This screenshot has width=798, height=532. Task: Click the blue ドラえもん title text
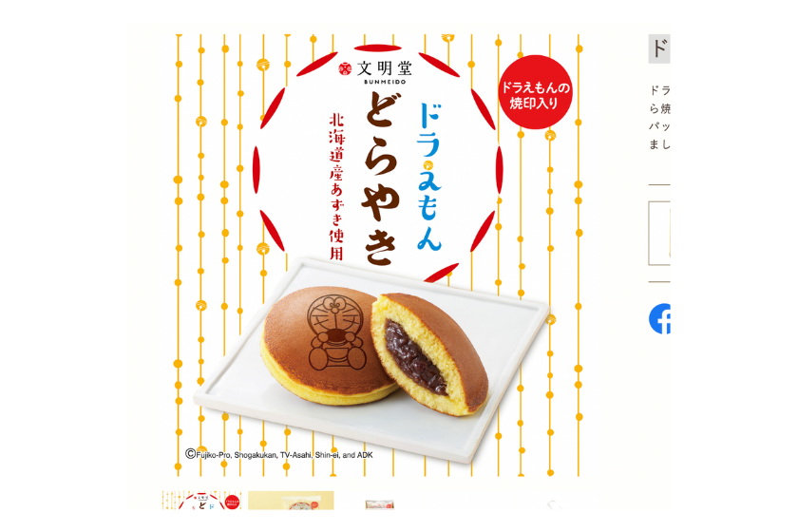[429, 177]
